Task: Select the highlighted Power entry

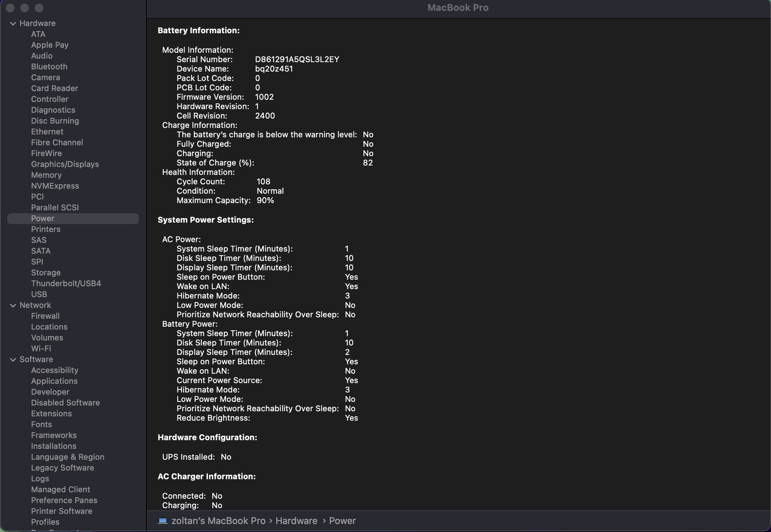Action: coord(73,218)
